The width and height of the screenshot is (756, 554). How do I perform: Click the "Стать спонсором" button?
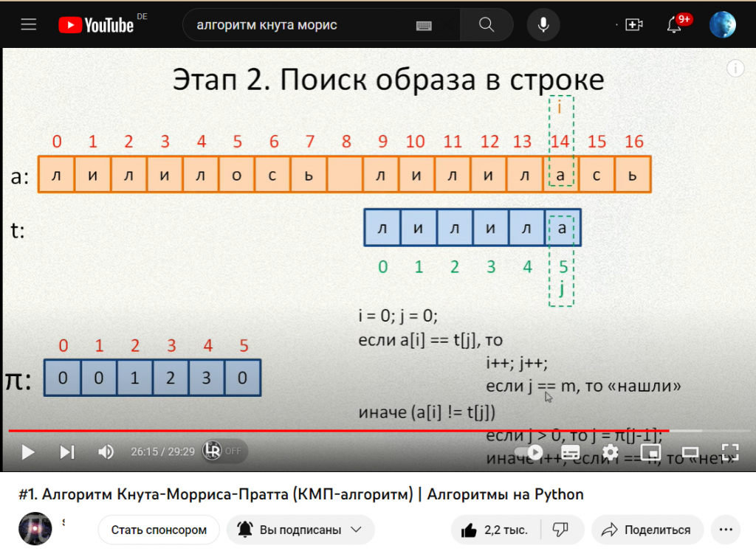click(x=159, y=530)
